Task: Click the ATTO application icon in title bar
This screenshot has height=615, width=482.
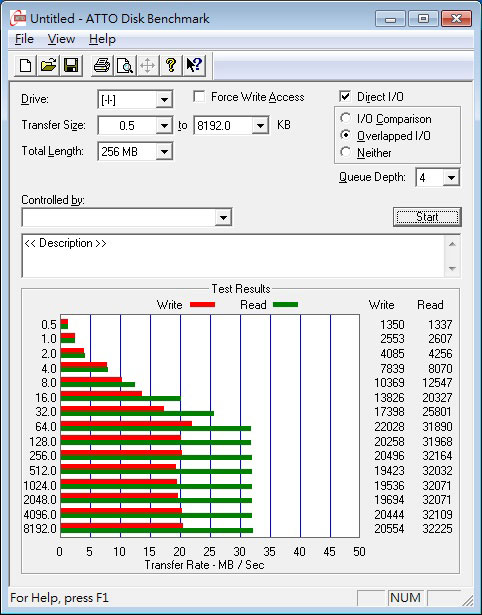Action: 18,18
